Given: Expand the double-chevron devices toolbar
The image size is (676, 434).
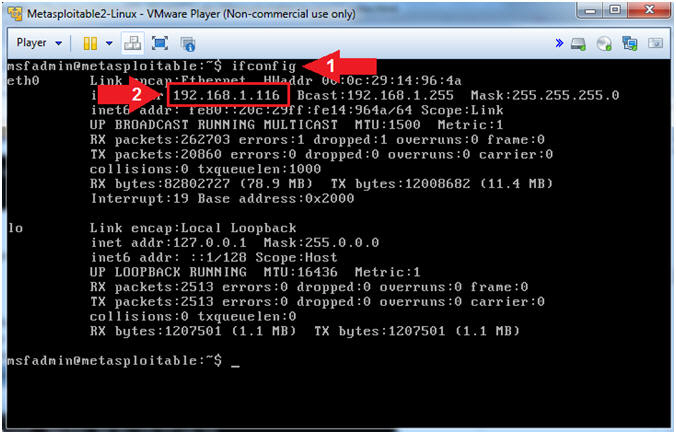Looking at the screenshot, I should pos(559,43).
